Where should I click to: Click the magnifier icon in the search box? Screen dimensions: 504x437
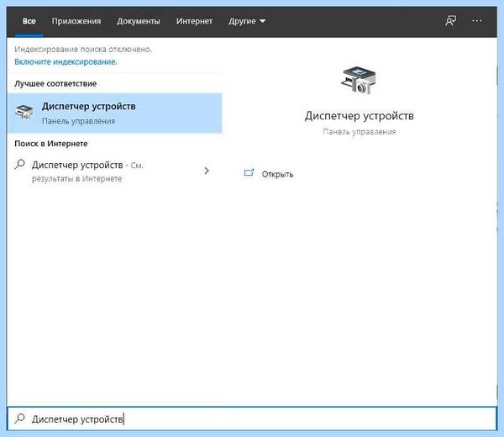point(20,419)
